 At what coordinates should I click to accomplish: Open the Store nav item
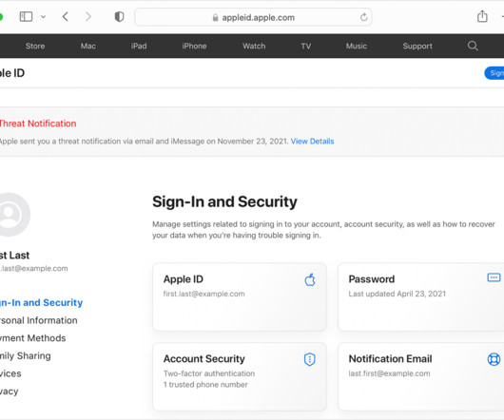click(x=35, y=46)
